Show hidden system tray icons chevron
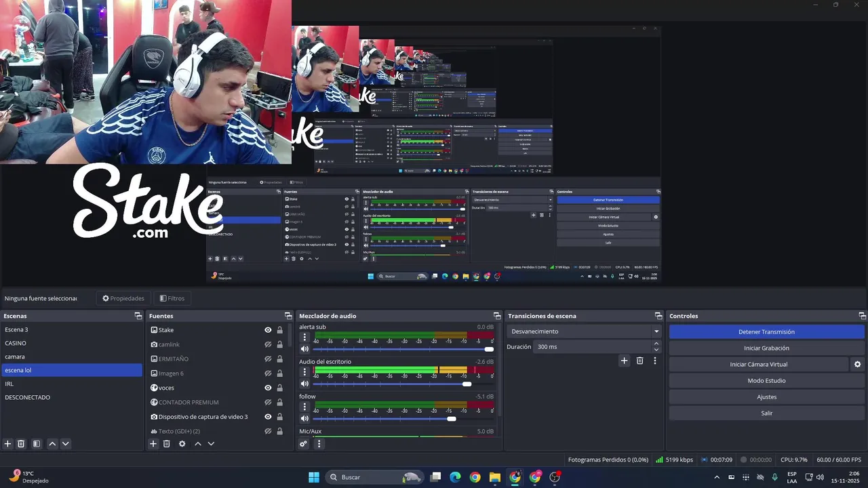Viewport: 868px width, 488px height. tap(717, 477)
